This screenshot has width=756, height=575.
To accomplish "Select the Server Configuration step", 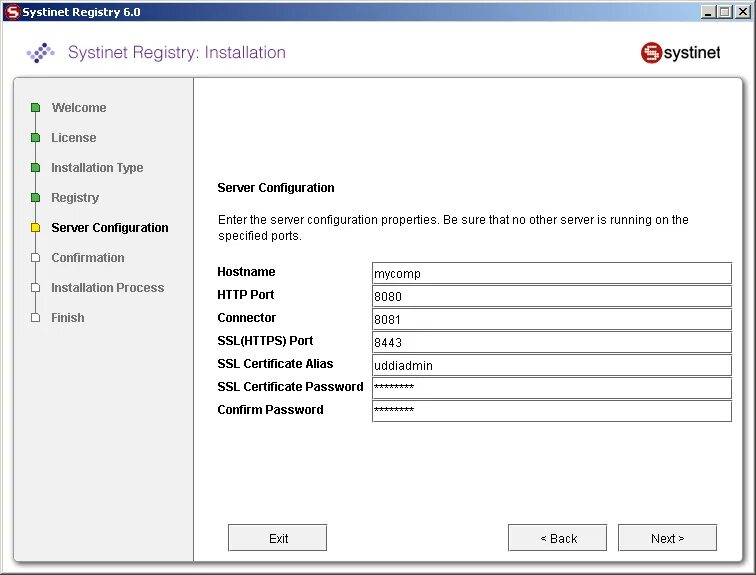I will 110,227.
